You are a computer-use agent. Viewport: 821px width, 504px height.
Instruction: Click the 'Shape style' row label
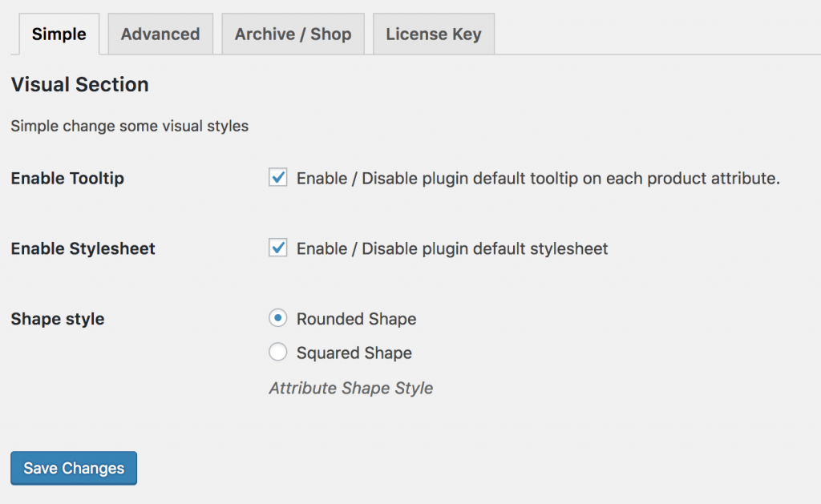pos(58,319)
